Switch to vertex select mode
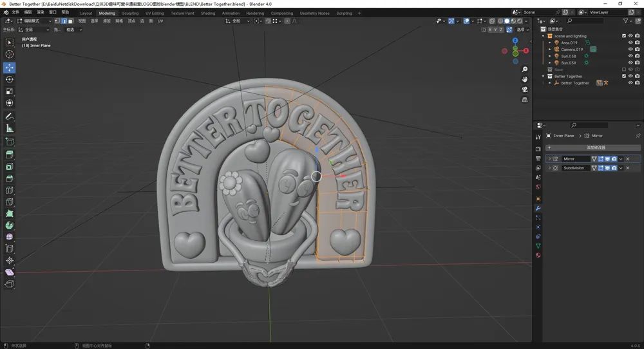This screenshot has width=644, height=349. 57,21
